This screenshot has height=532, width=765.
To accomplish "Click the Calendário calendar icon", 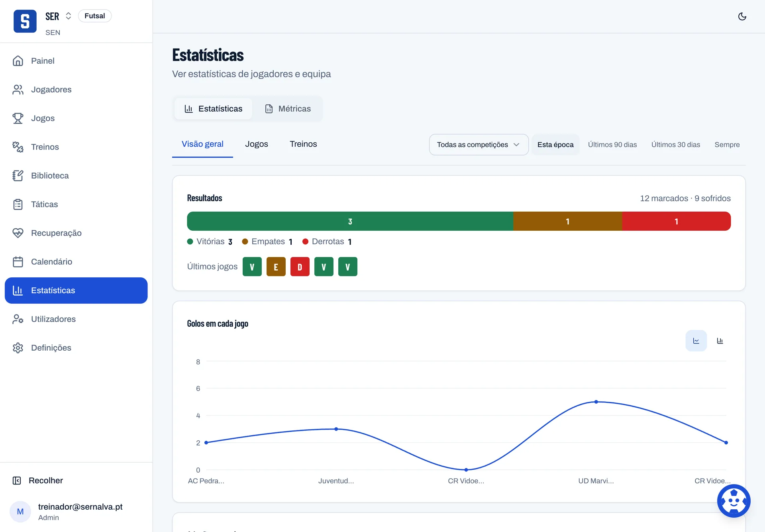I will (18, 262).
